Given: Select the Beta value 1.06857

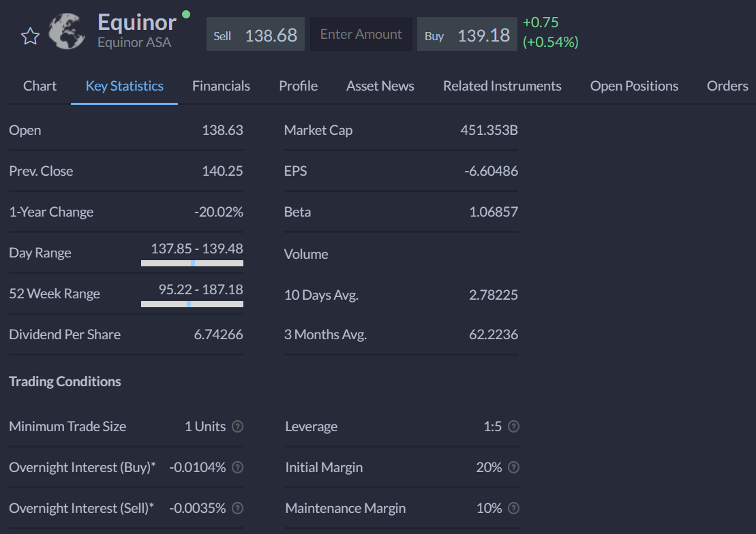Looking at the screenshot, I should coord(494,212).
